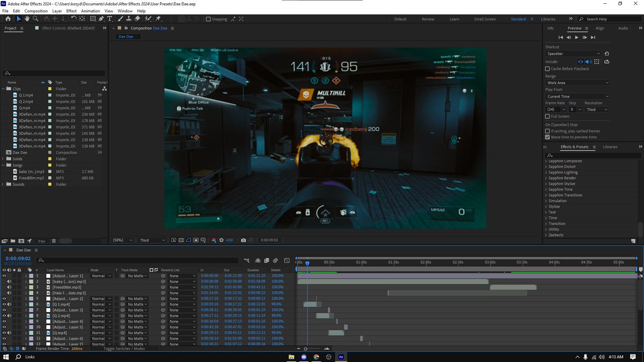Viewport: 644px width, 362px height.
Task: Select the Pen tool
Action: click(x=101, y=19)
